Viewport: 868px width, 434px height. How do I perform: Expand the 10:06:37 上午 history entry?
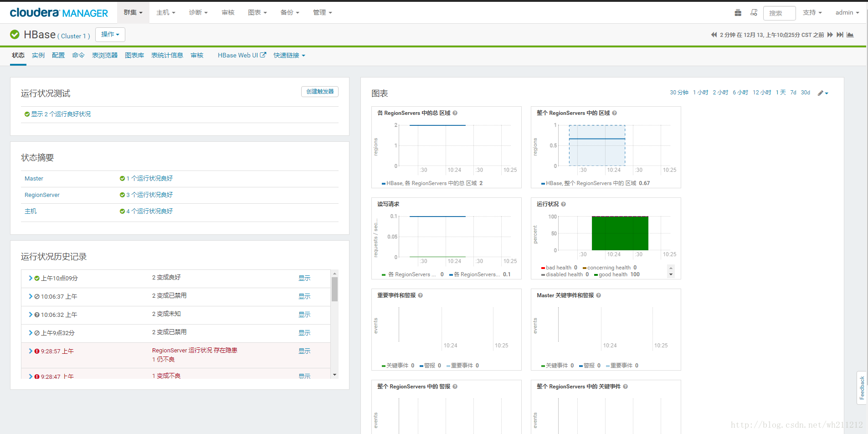(31, 296)
